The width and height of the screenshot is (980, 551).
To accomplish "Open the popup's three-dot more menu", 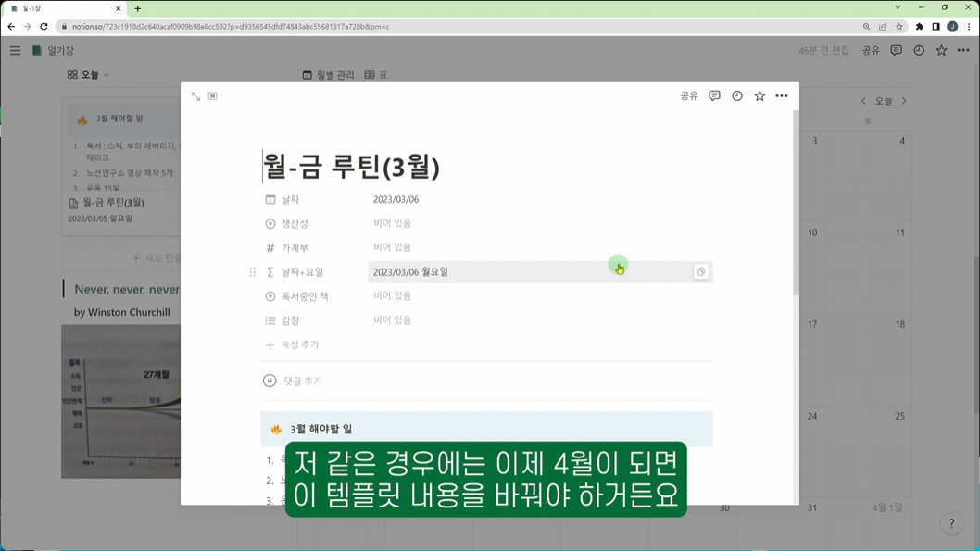I will click(782, 95).
